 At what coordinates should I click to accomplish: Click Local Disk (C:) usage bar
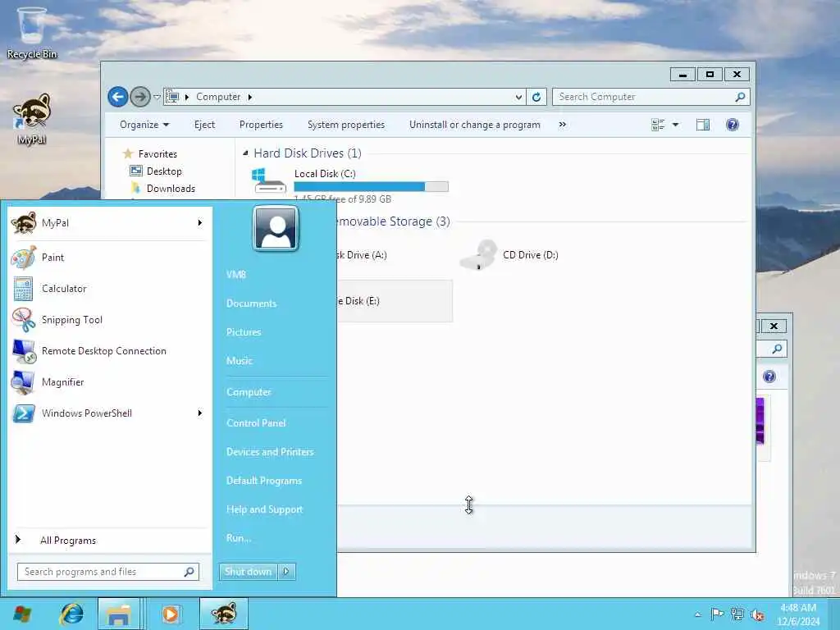click(371, 186)
